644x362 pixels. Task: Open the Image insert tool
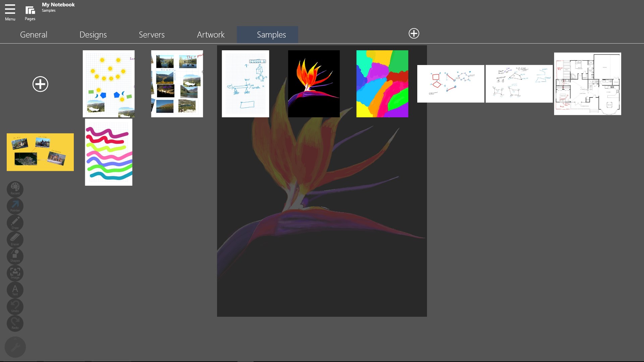(x=15, y=273)
